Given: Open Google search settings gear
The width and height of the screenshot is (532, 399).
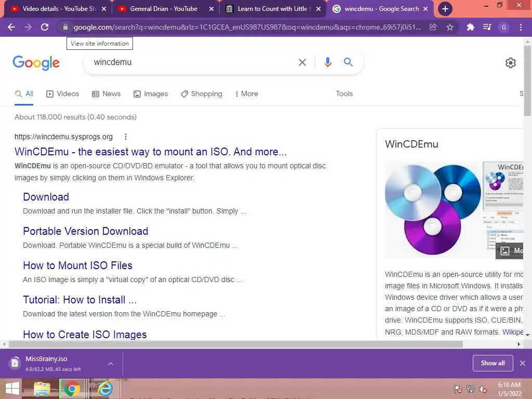Looking at the screenshot, I should 510,63.
